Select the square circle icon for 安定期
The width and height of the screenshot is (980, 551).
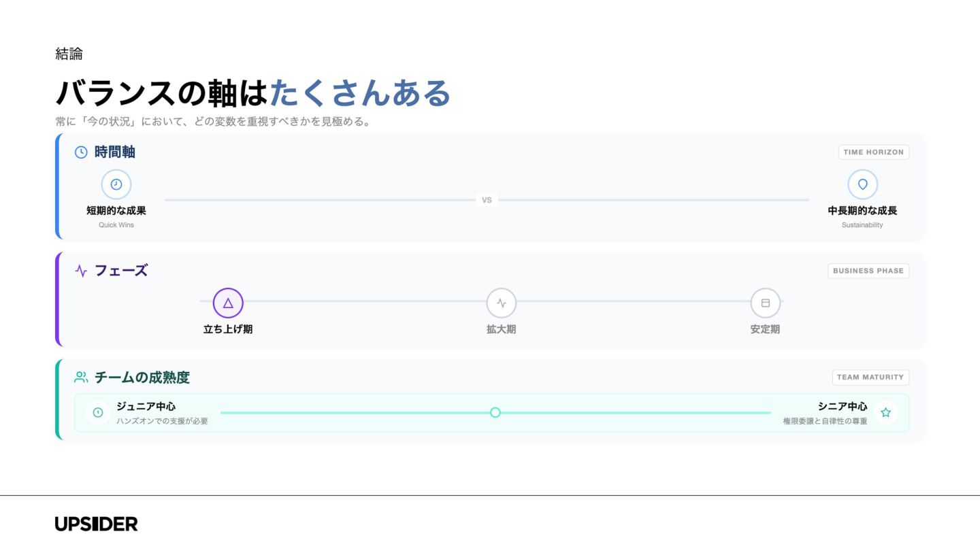[x=765, y=303]
